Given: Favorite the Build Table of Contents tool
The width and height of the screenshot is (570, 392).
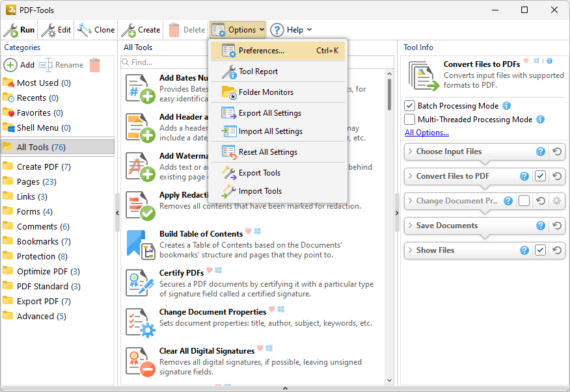Looking at the screenshot, I should pyautogui.click(x=249, y=231).
